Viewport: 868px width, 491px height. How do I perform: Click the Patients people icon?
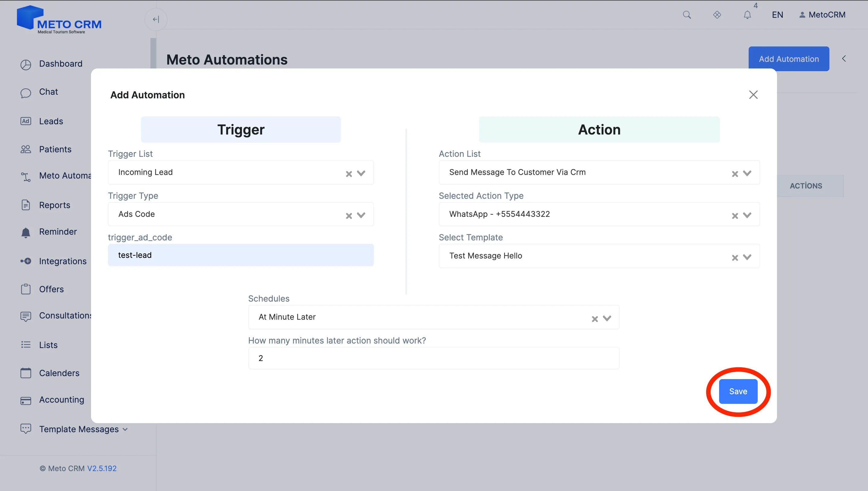pyautogui.click(x=26, y=149)
